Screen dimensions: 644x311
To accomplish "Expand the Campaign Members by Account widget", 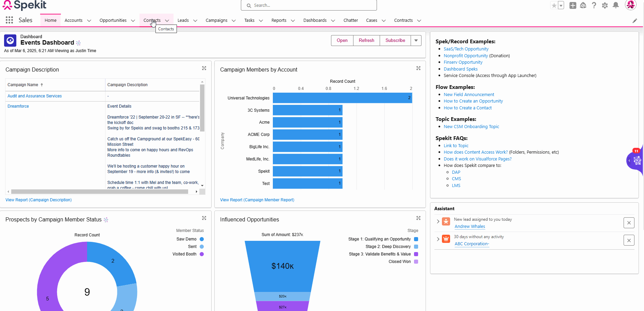I will (x=418, y=68).
